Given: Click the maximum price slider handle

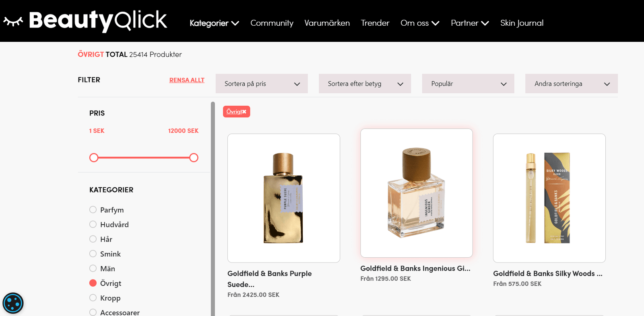Looking at the screenshot, I should pyautogui.click(x=194, y=158).
